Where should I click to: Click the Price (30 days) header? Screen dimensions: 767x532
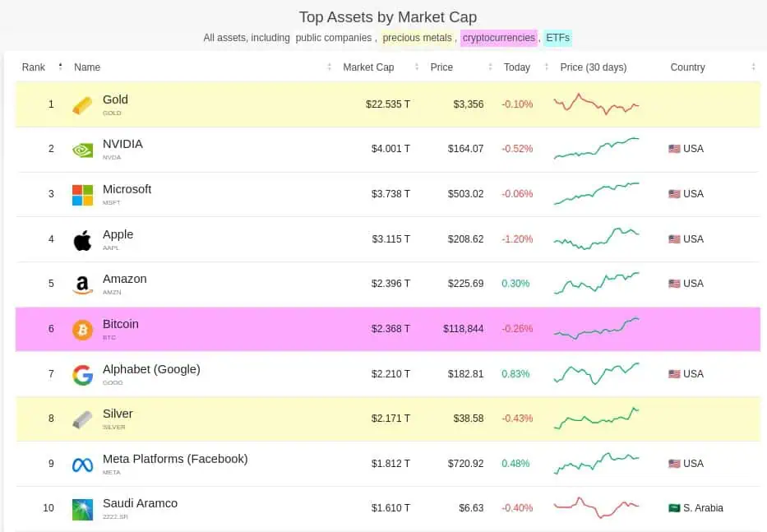(594, 67)
